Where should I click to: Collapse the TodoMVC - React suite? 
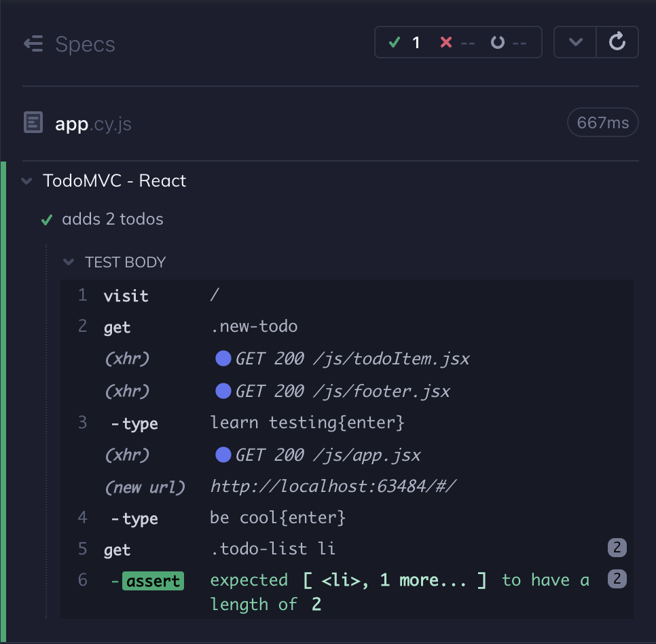(25, 181)
